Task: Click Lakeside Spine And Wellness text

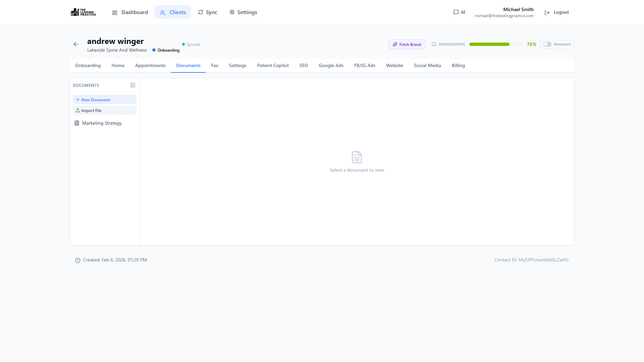Action: [117, 50]
